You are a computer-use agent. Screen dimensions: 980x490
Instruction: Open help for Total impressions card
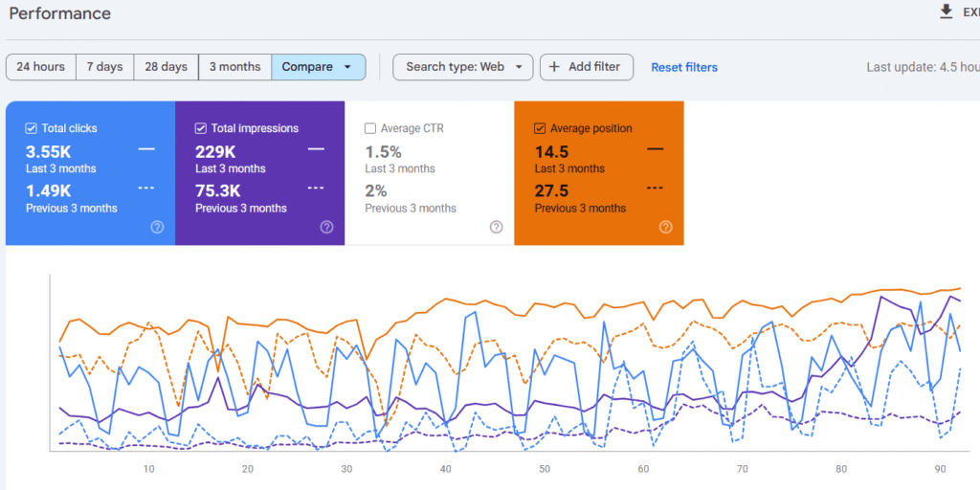coord(327,227)
